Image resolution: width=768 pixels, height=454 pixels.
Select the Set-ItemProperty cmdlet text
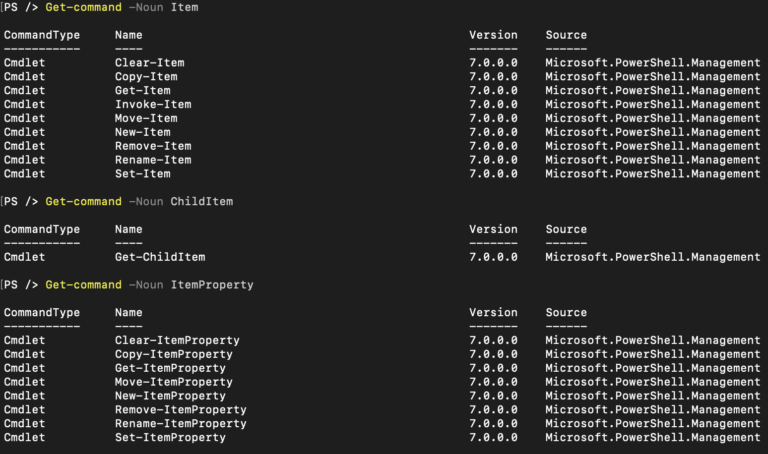point(170,438)
